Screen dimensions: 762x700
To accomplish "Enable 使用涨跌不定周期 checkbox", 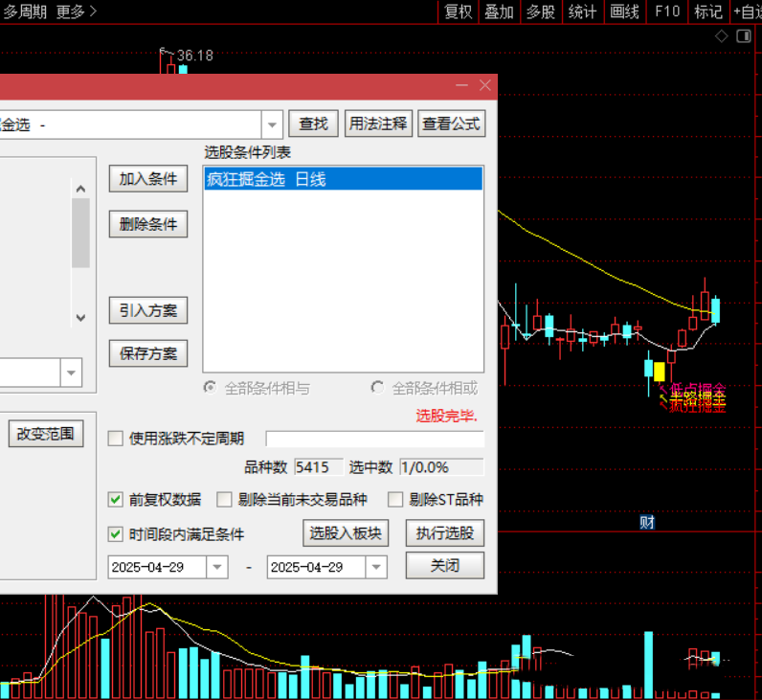I will 116,439.
